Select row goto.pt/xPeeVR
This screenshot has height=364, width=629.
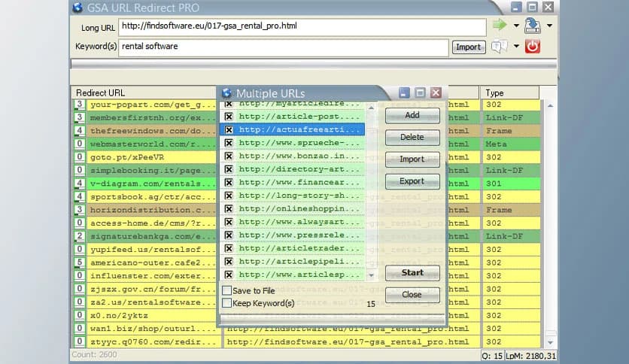(x=153, y=157)
